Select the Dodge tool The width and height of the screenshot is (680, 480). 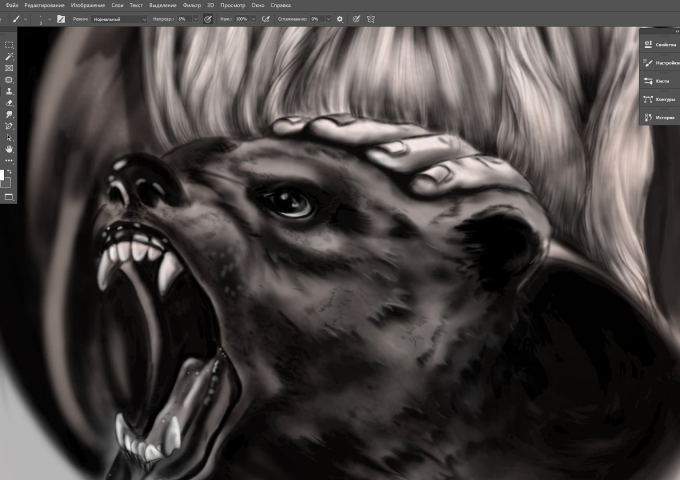(x=9, y=114)
